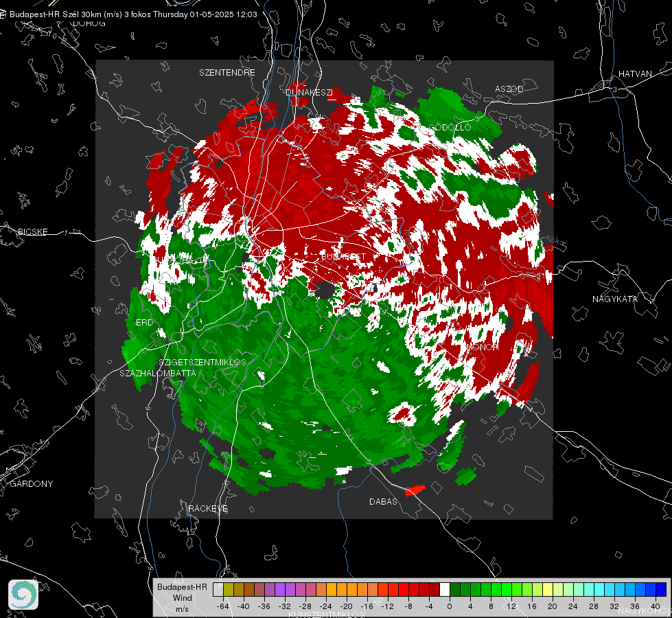
Task: Select the GARDONY label
Action: (32, 484)
